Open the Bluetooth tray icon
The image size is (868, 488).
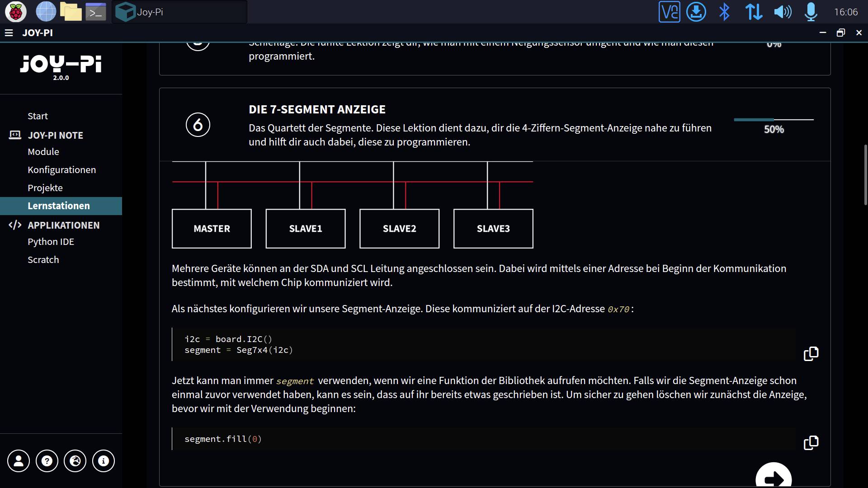pyautogui.click(x=724, y=12)
